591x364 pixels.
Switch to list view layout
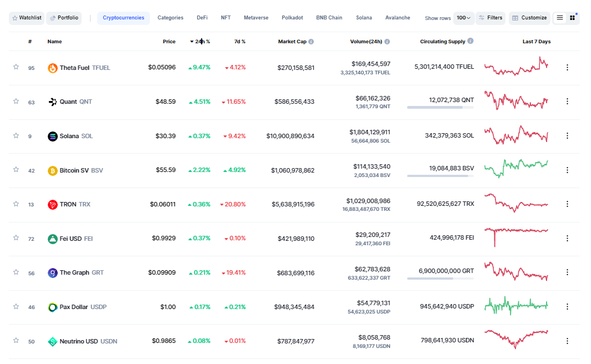(x=560, y=18)
